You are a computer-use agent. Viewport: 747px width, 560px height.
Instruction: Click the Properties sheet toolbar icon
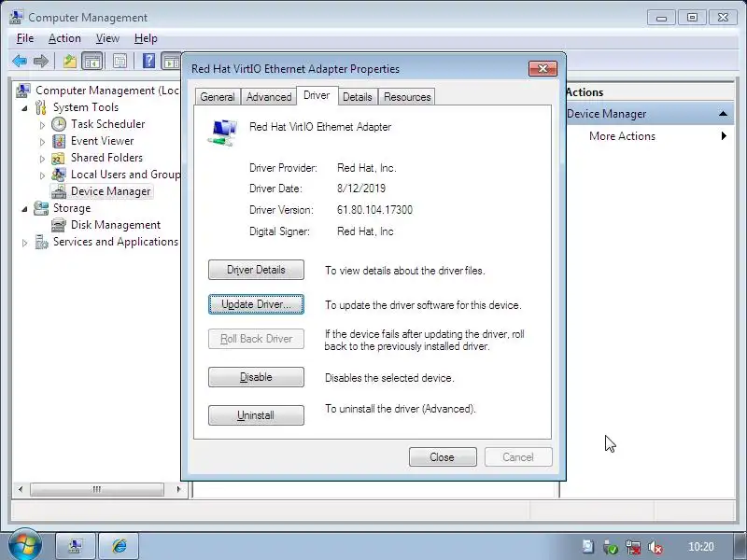click(120, 61)
